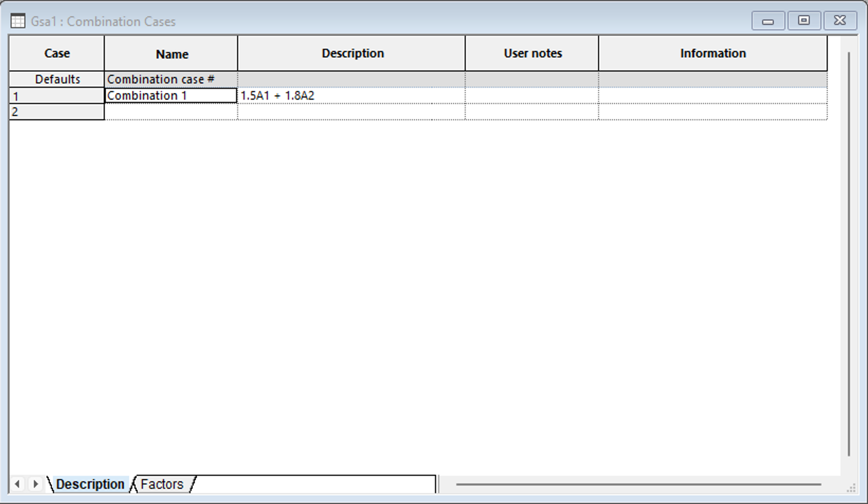The height and width of the screenshot is (504, 868).
Task: Select the Description column header
Action: [351, 53]
